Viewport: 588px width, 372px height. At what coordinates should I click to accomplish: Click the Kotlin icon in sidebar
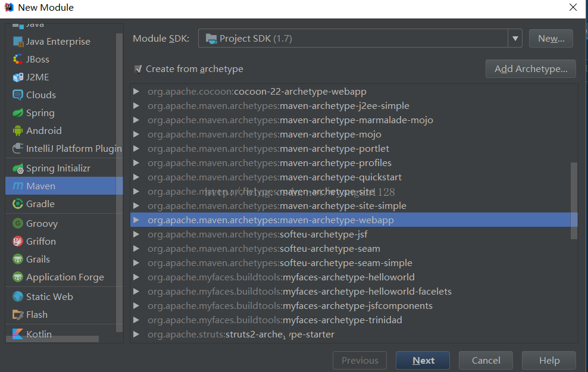17,335
